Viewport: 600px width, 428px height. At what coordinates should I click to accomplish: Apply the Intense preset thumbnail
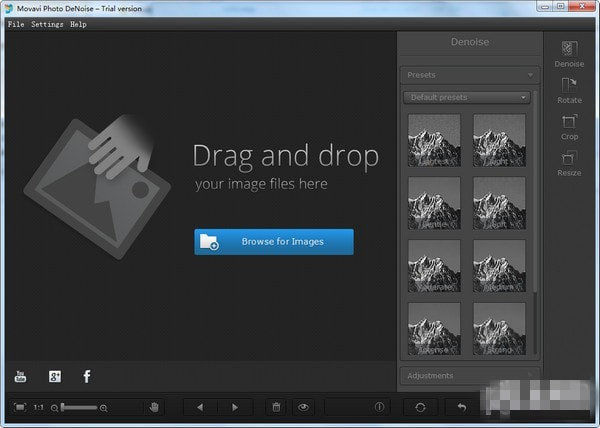[x=434, y=329]
